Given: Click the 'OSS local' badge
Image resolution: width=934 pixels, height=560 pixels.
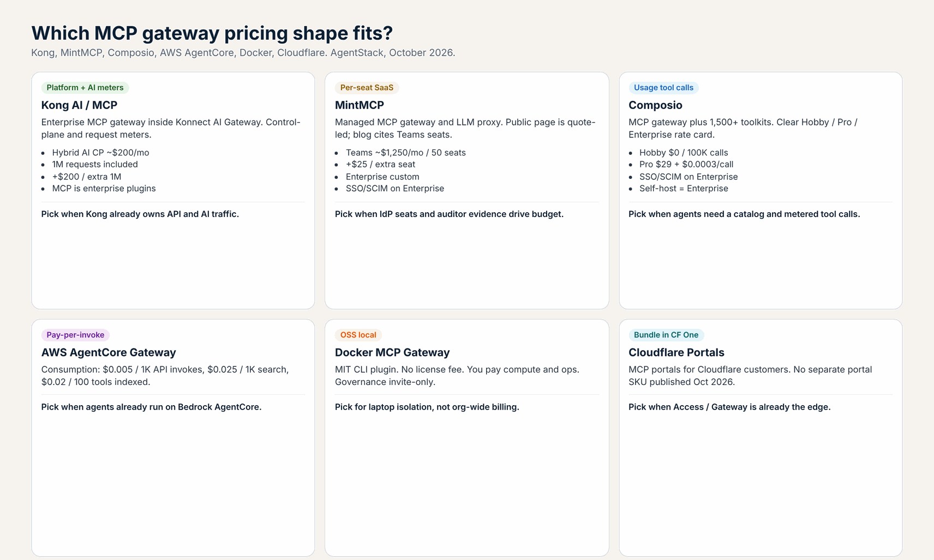Looking at the screenshot, I should click(x=358, y=335).
